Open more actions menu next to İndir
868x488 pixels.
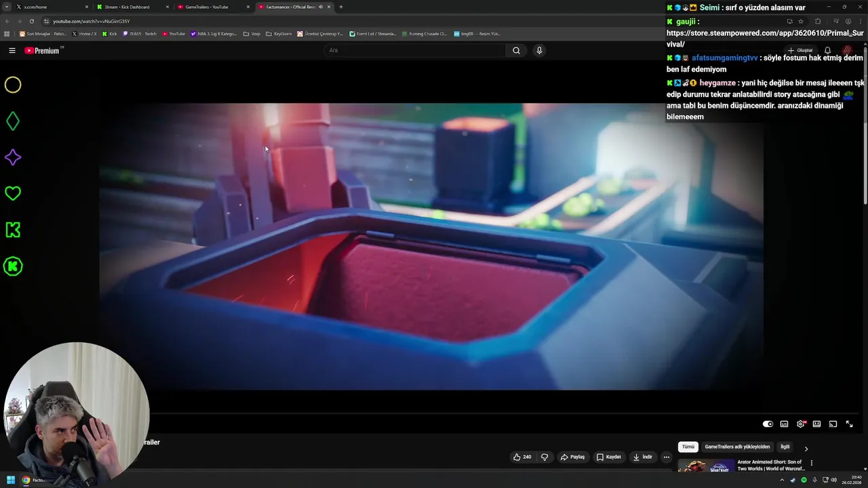click(x=667, y=457)
